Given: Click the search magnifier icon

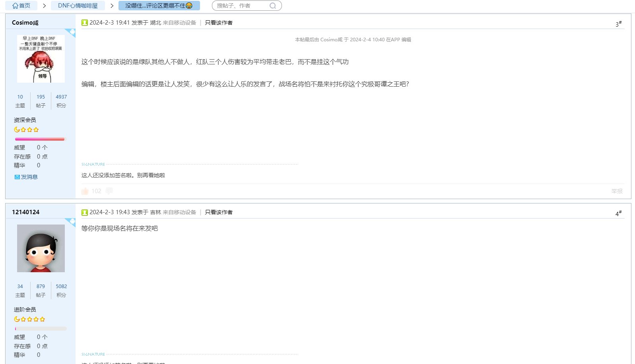Looking at the screenshot, I should [x=273, y=6].
